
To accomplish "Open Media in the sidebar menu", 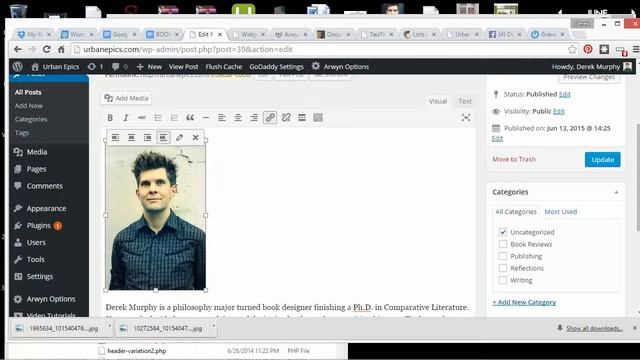I will [37, 152].
